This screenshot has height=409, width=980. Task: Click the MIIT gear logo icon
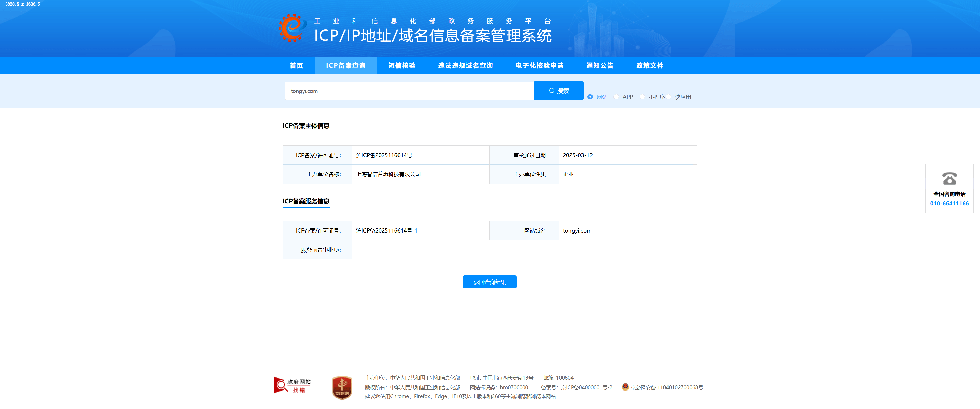(292, 28)
